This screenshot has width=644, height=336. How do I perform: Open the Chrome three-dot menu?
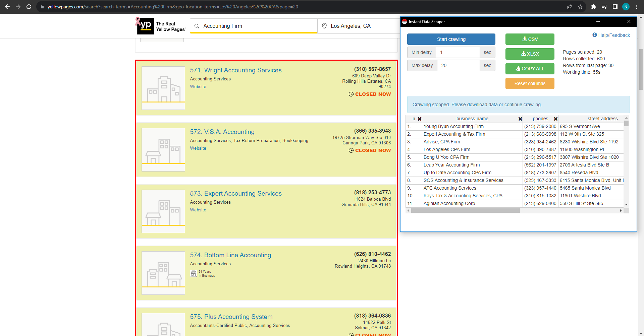(637, 7)
